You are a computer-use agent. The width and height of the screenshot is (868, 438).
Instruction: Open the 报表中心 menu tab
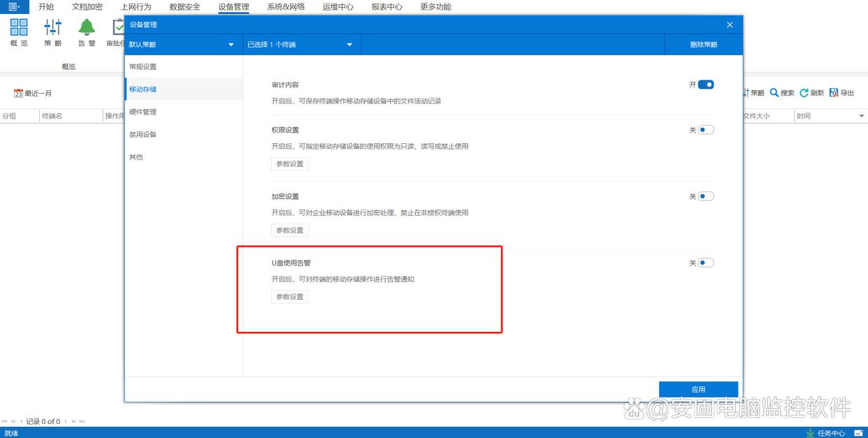pyautogui.click(x=387, y=7)
